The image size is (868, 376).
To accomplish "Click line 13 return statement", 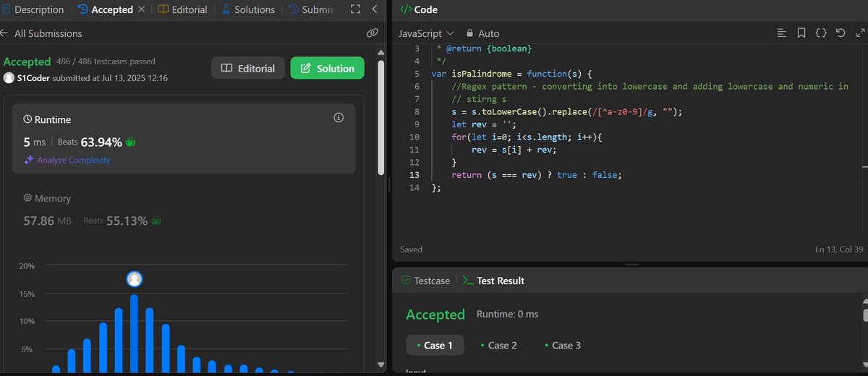I will point(537,175).
